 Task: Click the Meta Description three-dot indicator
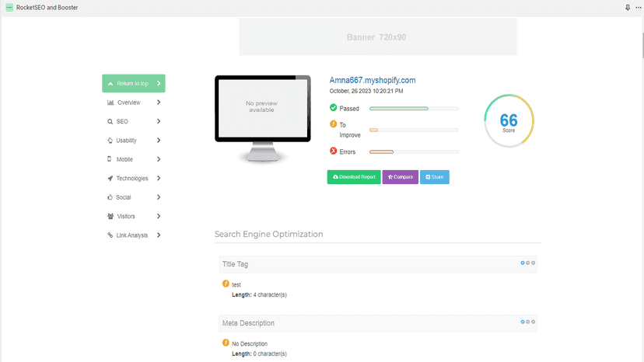pos(528,322)
